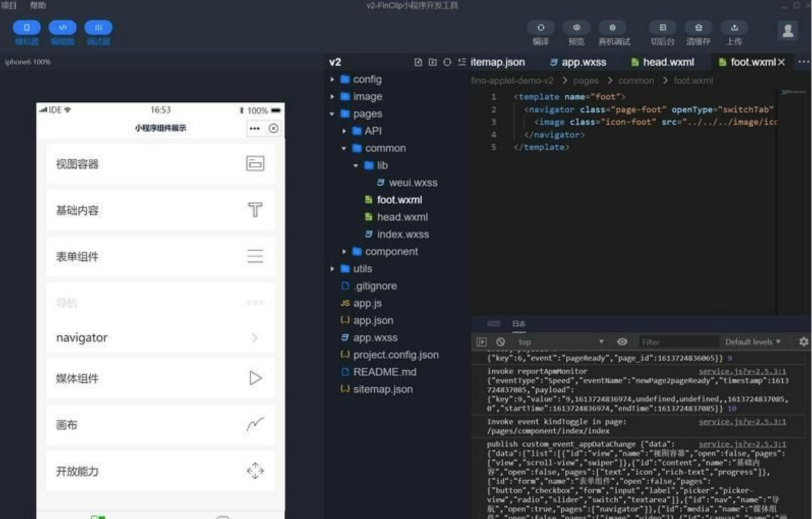Open the 帮助 menu
The image size is (812, 519).
click(x=38, y=5)
